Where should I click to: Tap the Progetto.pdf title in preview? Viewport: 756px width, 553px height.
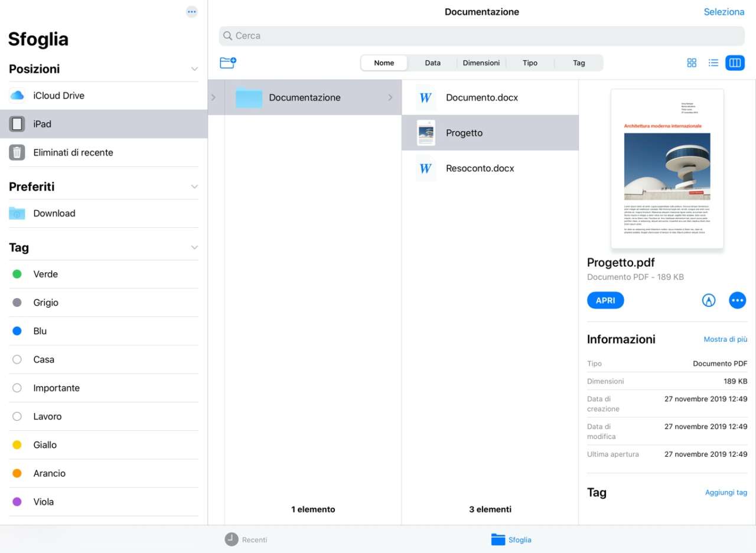pos(621,263)
